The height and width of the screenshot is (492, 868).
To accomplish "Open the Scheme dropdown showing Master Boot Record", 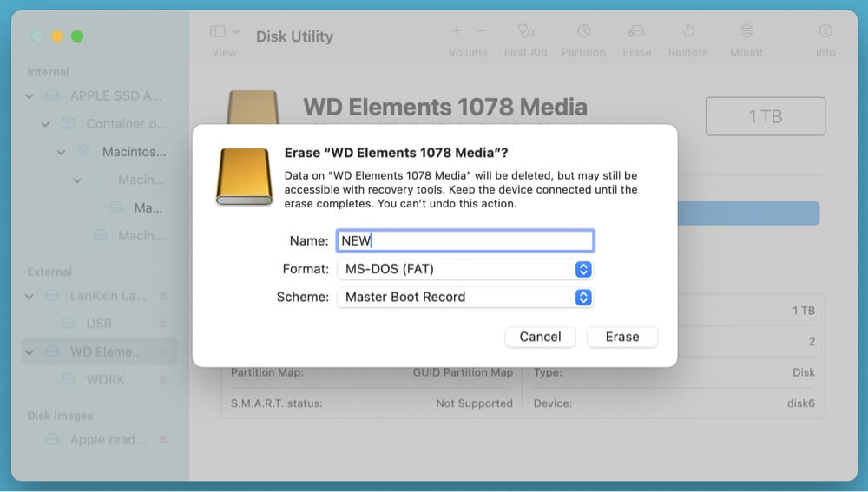I will [465, 297].
